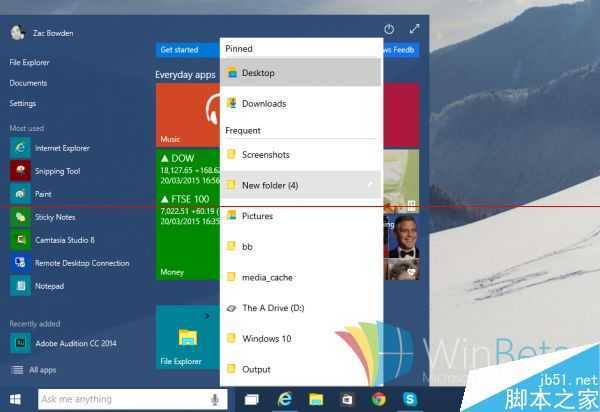Open Internet Explorer on the taskbar
This screenshot has width=600, height=412.
[x=284, y=400]
